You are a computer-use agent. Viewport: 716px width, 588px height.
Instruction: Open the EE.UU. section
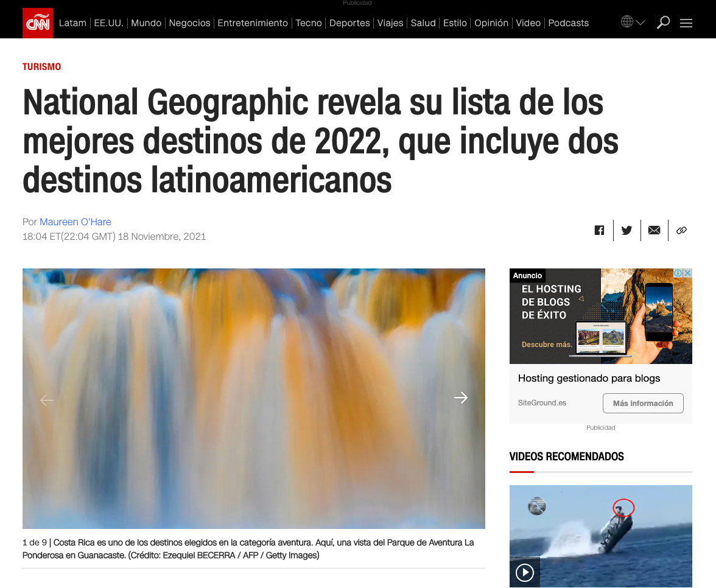108,23
